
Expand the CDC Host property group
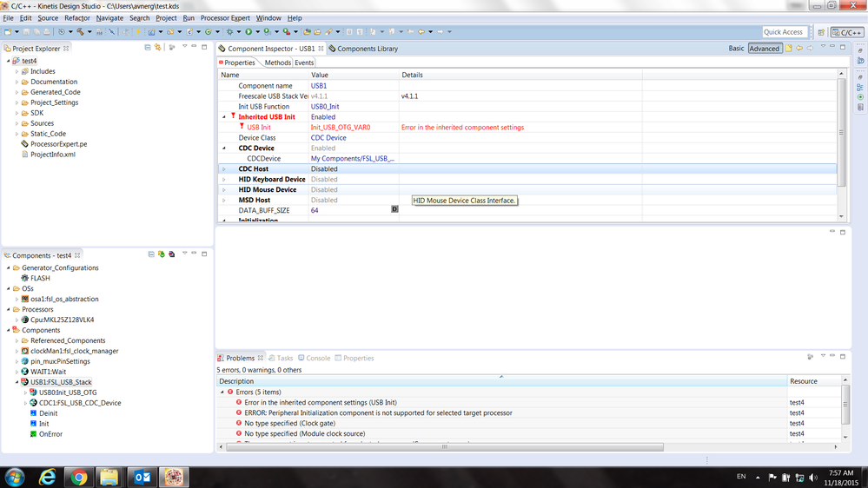click(x=224, y=169)
